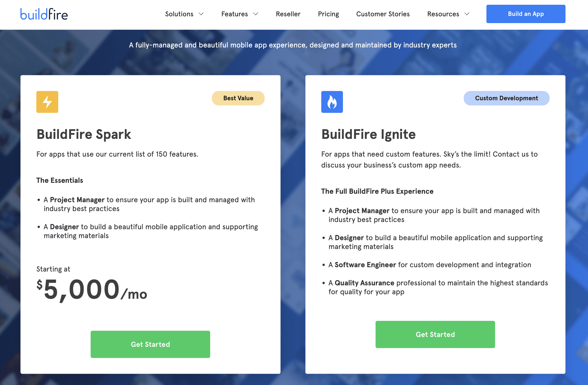Image resolution: width=588 pixels, height=385 pixels.
Task: Click 'For apps that use our current list' text
Action: [x=117, y=154]
